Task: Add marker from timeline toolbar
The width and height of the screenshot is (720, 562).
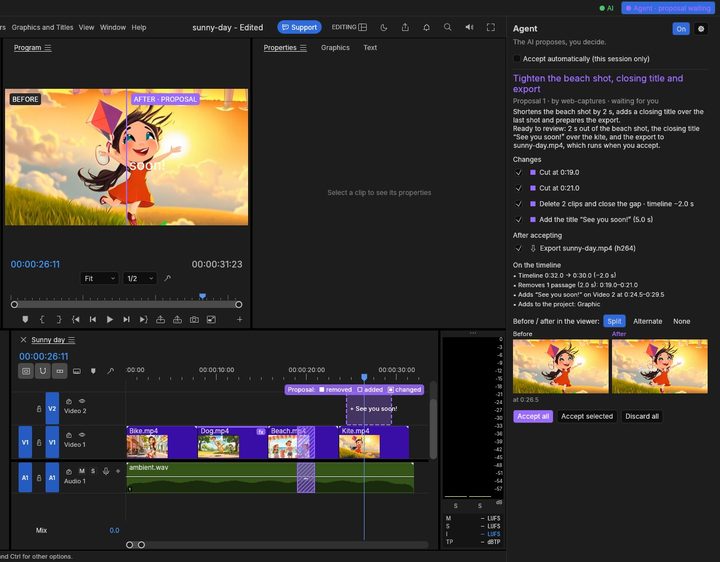Action: tap(93, 371)
